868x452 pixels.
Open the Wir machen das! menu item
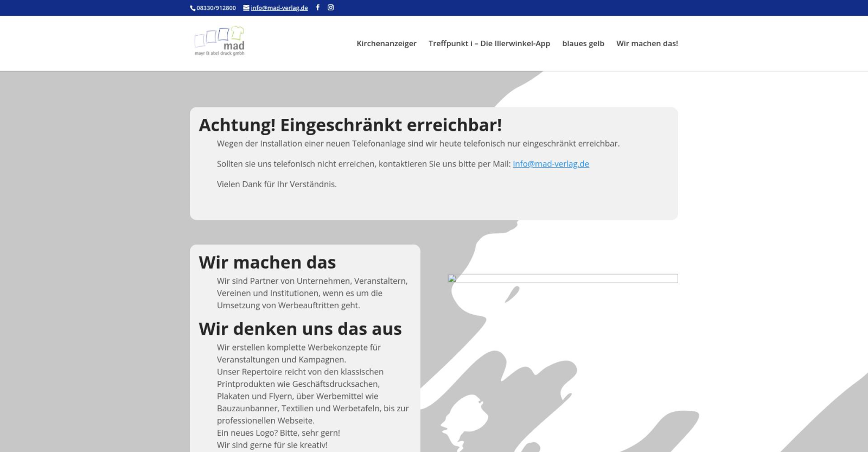(x=647, y=43)
